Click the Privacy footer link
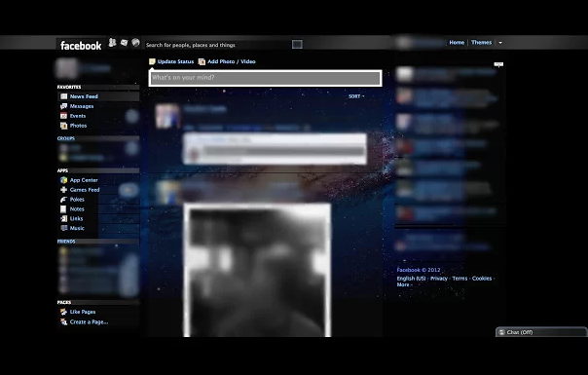Screen dimensions: 588x375 click(x=439, y=279)
